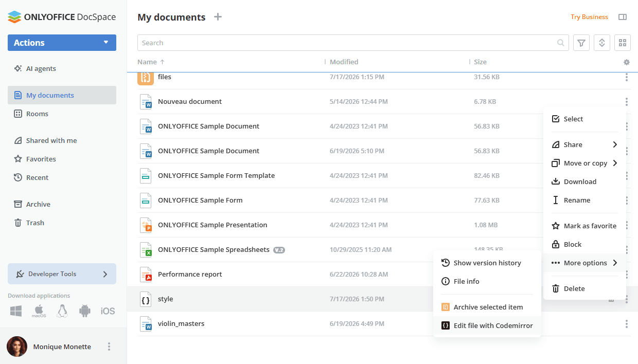Click the Size column header
Viewport: 638px width, 364px height.
[x=480, y=62]
